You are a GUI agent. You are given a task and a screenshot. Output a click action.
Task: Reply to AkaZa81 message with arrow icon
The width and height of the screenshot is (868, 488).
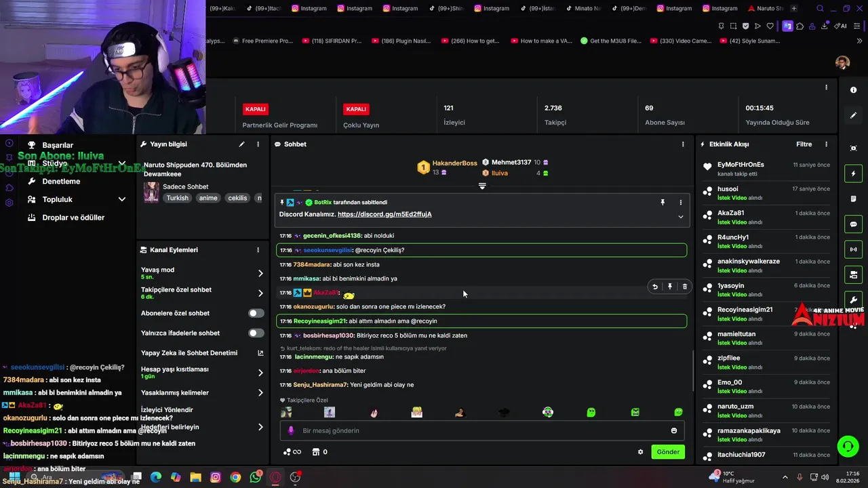coord(655,287)
